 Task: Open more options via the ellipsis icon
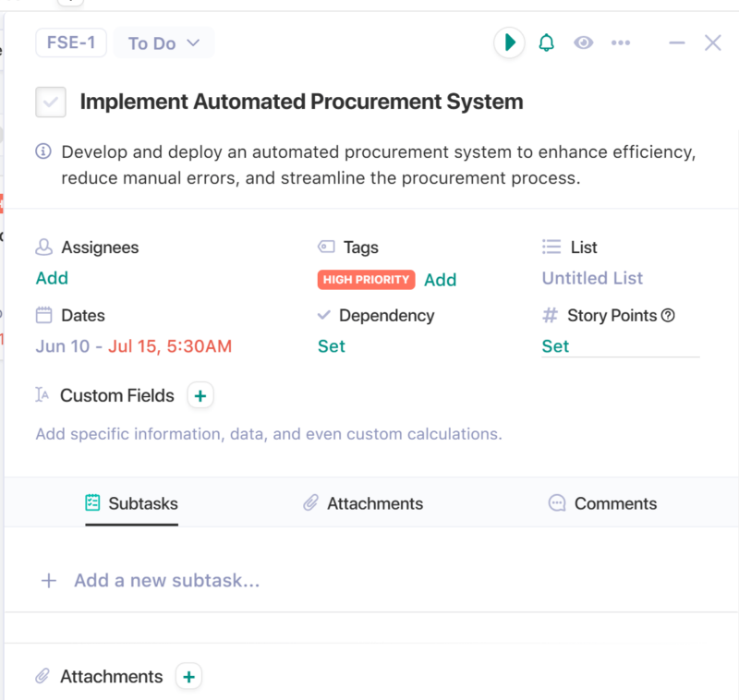click(x=621, y=42)
